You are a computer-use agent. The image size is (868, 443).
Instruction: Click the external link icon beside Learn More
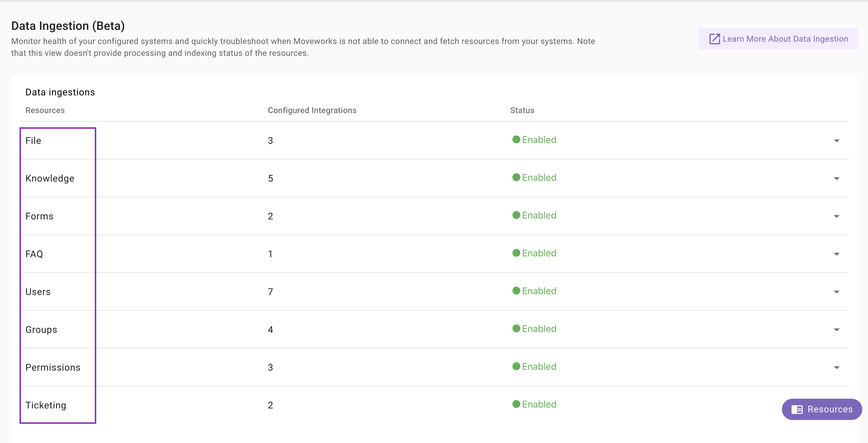pos(714,39)
